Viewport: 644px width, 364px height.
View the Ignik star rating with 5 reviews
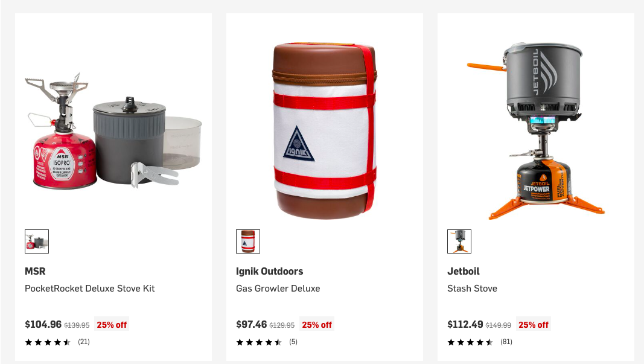[x=267, y=342]
